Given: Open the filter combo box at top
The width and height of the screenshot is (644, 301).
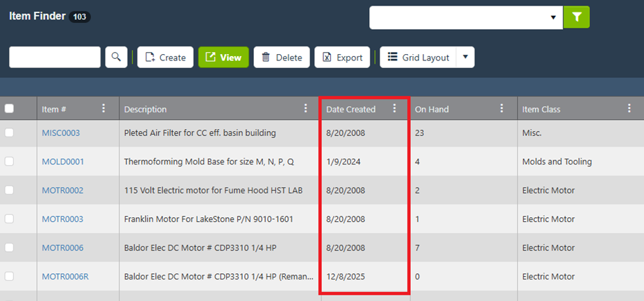Looking at the screenshot, I should coord(466,17).
